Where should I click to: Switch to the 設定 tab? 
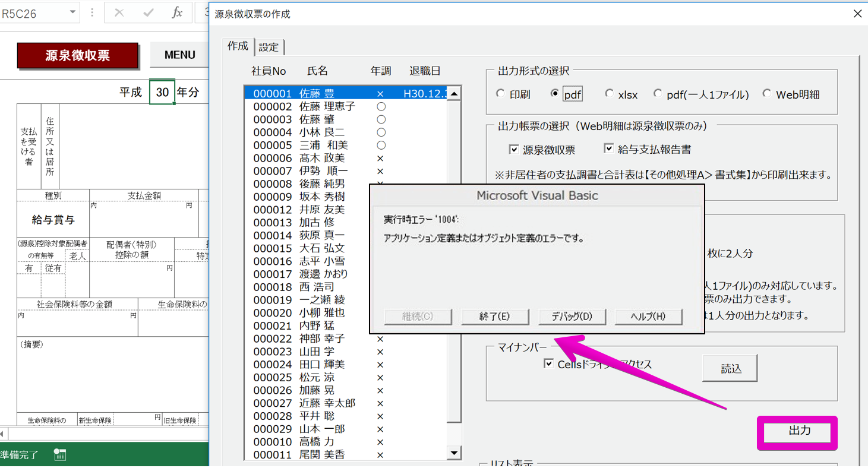point(269,47)
